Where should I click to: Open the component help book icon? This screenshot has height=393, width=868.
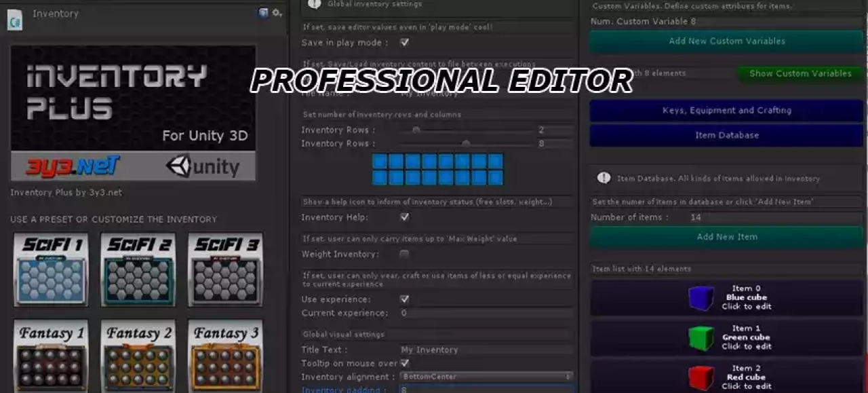point(263,12)
